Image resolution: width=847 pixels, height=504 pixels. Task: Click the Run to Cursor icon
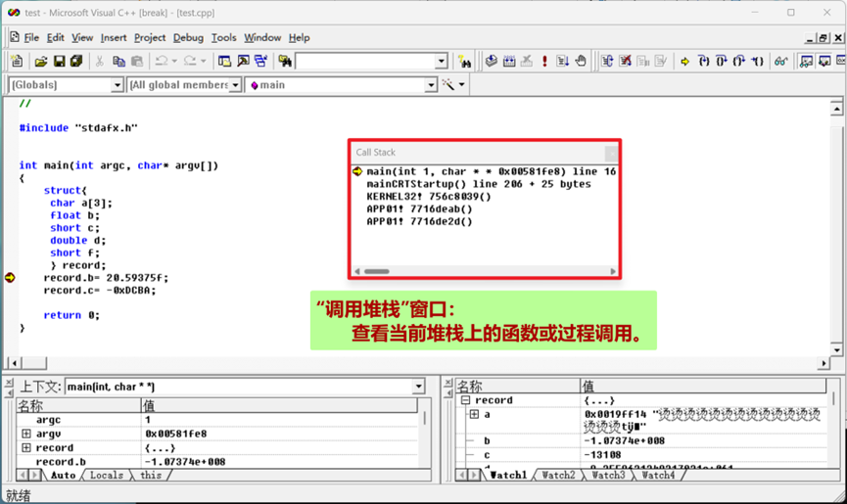click(x=757, y=61)
